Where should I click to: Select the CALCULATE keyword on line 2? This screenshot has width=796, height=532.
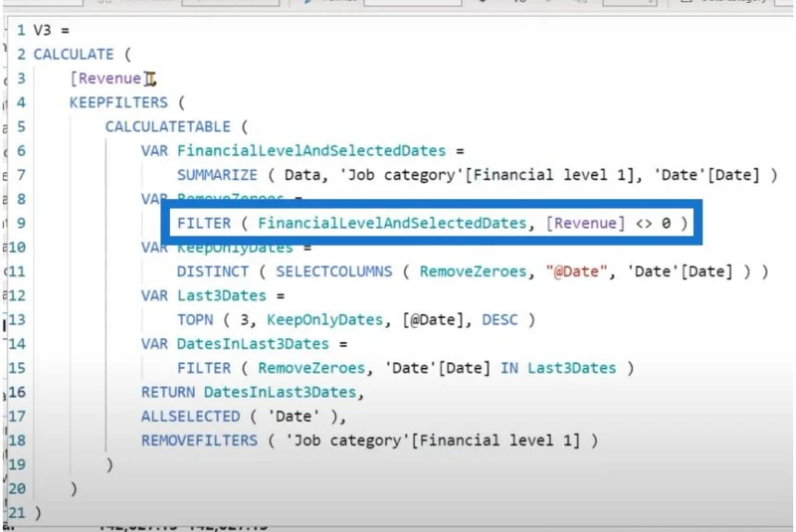(x=74, y=55)
